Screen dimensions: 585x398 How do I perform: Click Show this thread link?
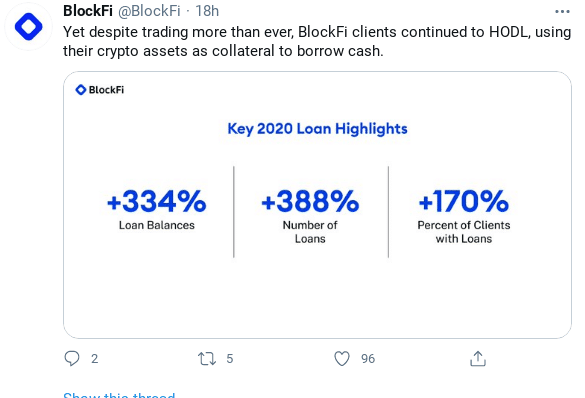[119, 395]
